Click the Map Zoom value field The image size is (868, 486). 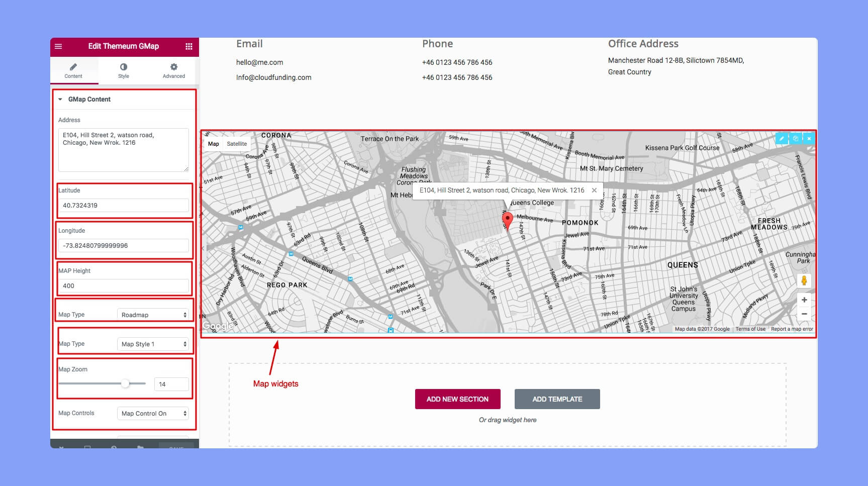171,384
